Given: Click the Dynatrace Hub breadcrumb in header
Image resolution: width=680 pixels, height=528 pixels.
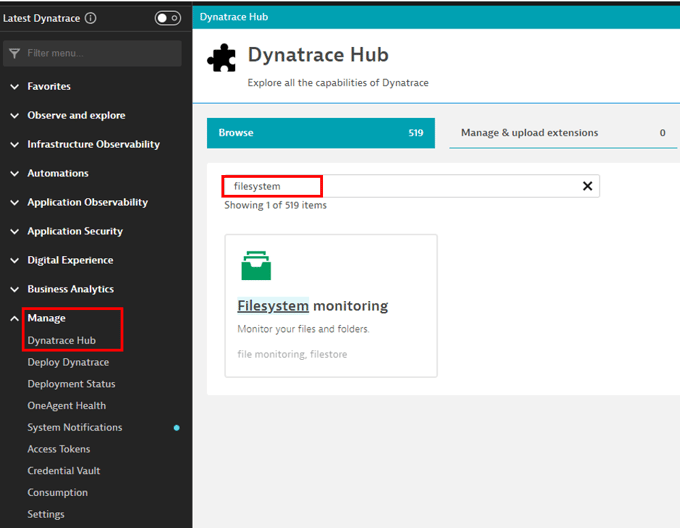Looking at the screenshot, I should 234,17.
